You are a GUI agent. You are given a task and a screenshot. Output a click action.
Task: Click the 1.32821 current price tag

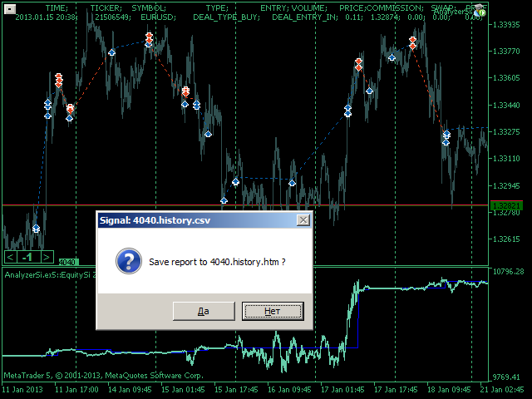point(505,205)
